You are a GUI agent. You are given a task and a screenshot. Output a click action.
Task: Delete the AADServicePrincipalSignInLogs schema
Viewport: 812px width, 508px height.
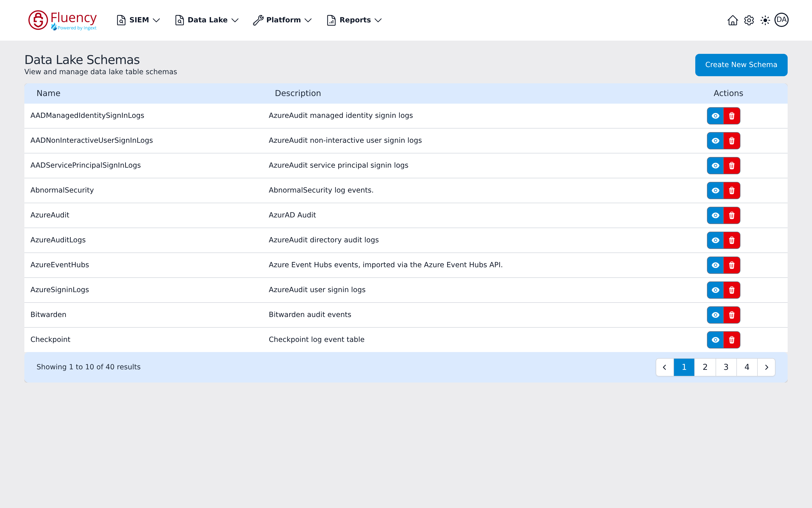(x=732, y=166)
